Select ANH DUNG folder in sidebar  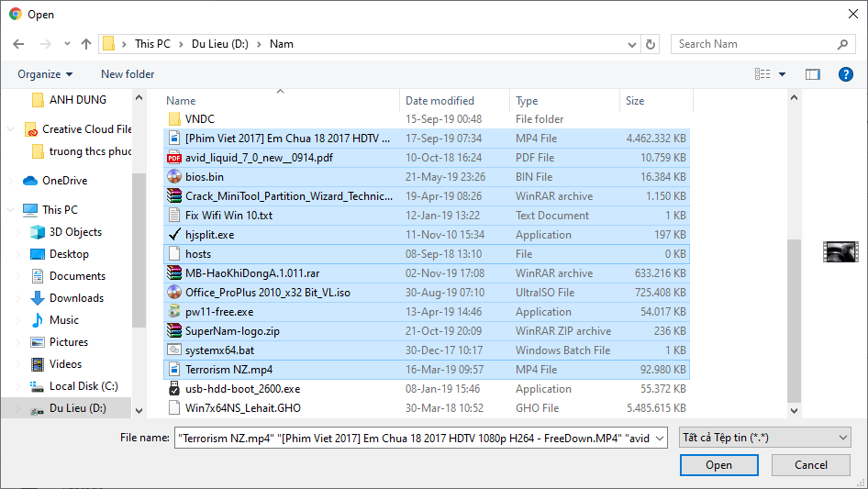tap(77, 100)
